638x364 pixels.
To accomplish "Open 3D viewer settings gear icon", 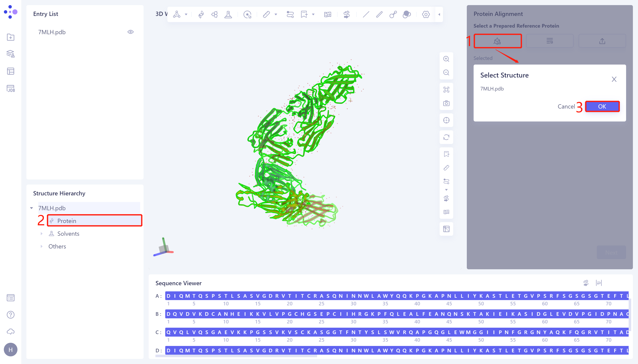I will 426,14.
